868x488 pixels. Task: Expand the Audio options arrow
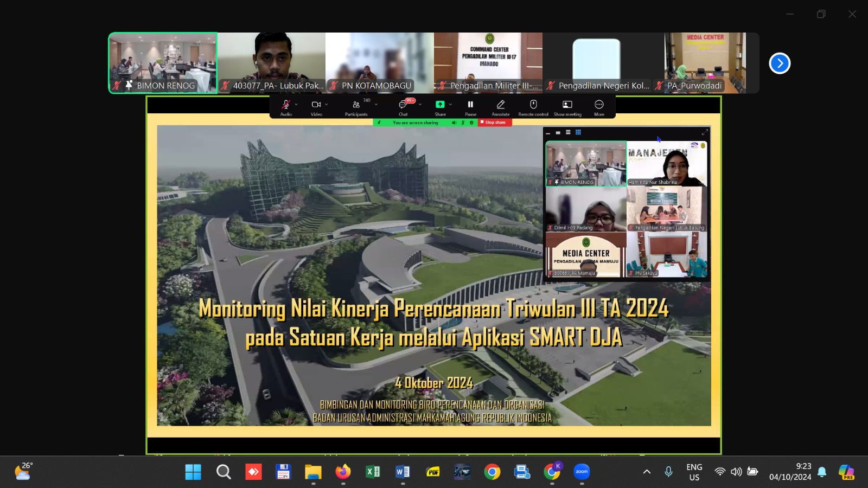pos(296,104)
